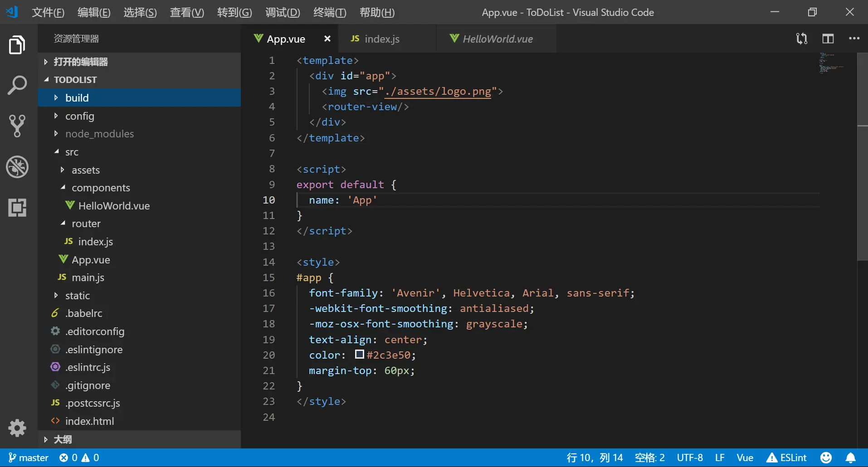The width and height of the screenshot is (868, 467).
Task: Collapse the router folder
Action: tap(63, 223)
